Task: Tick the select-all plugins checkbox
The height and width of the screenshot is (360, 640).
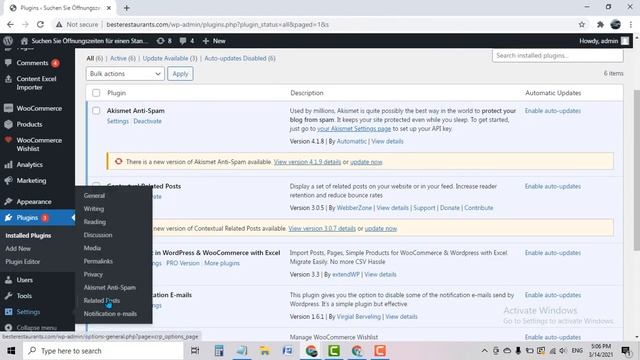Action: tap(96, 93)
